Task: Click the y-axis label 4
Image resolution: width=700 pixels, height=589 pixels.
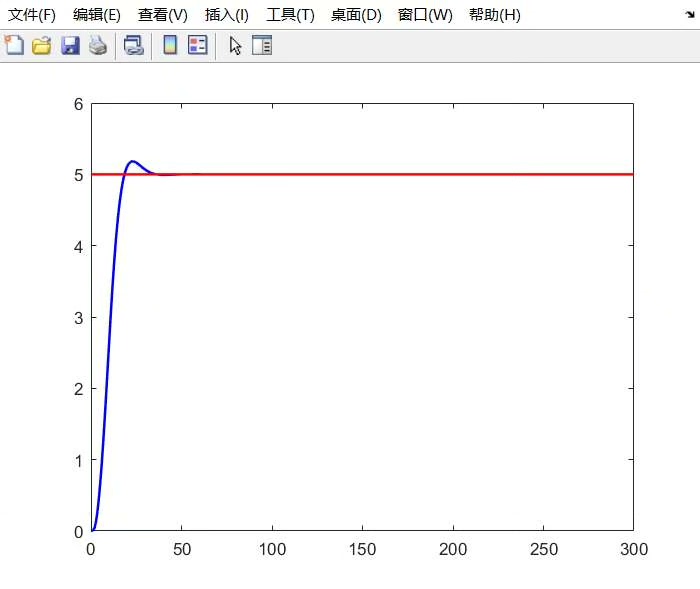Action: [x=79, y=247]
